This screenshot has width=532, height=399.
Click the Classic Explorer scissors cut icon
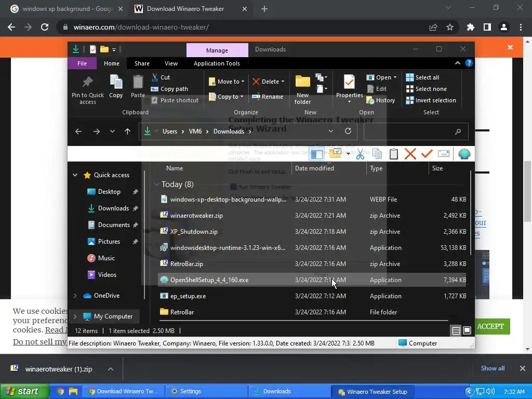click(x=361, y=154)
